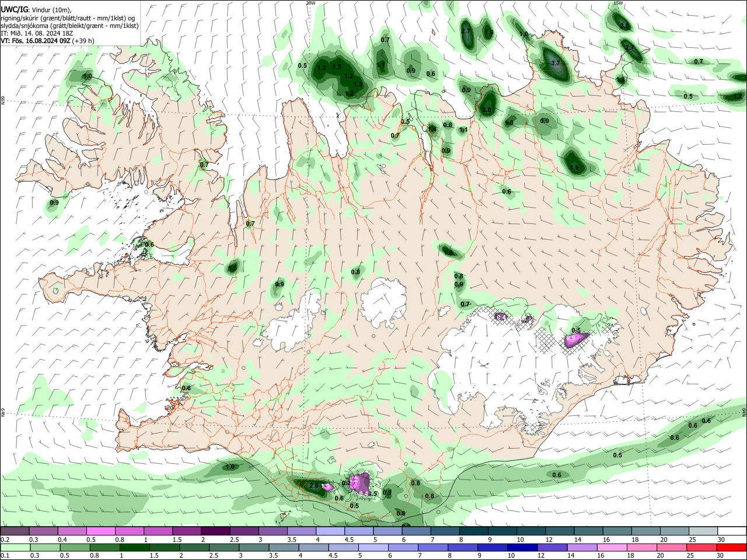Click the 0.4 snow value on Vatnajökull
747x560 pixels.
pos(500,317)
